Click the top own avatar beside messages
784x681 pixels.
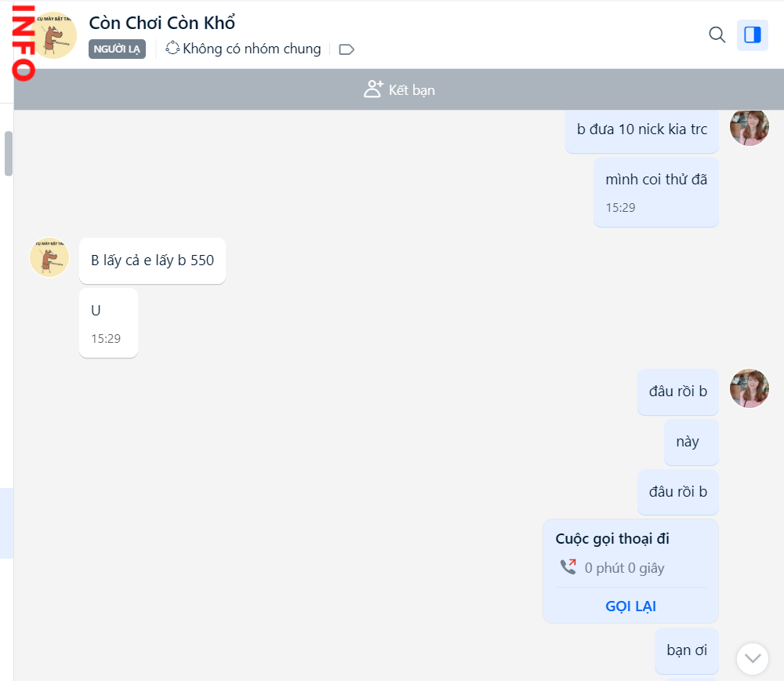tap(749, 127)
